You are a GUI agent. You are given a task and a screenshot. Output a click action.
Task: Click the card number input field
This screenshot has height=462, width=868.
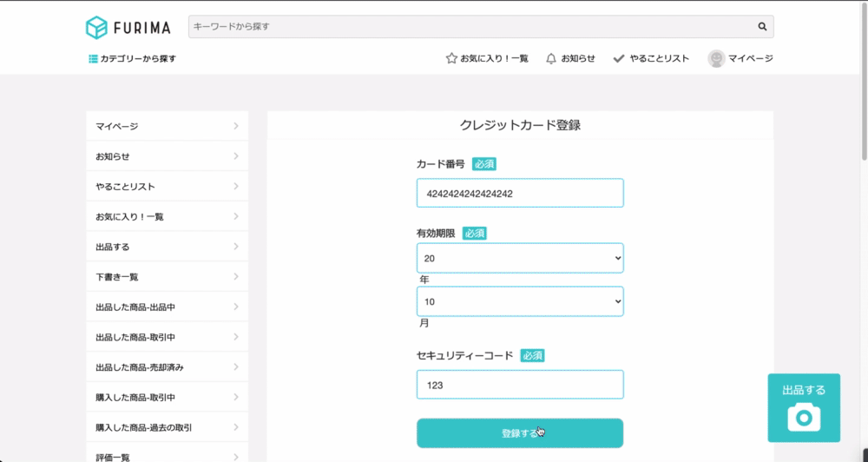coord(520,194)
